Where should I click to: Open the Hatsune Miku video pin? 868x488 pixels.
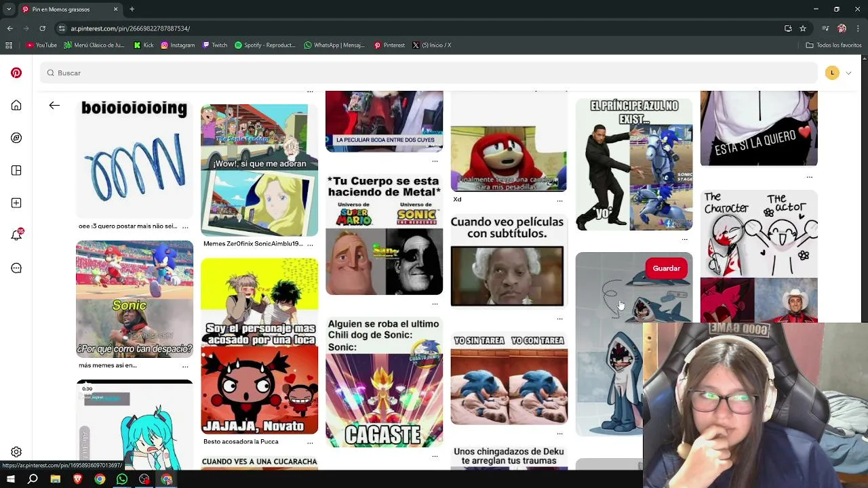134,424
